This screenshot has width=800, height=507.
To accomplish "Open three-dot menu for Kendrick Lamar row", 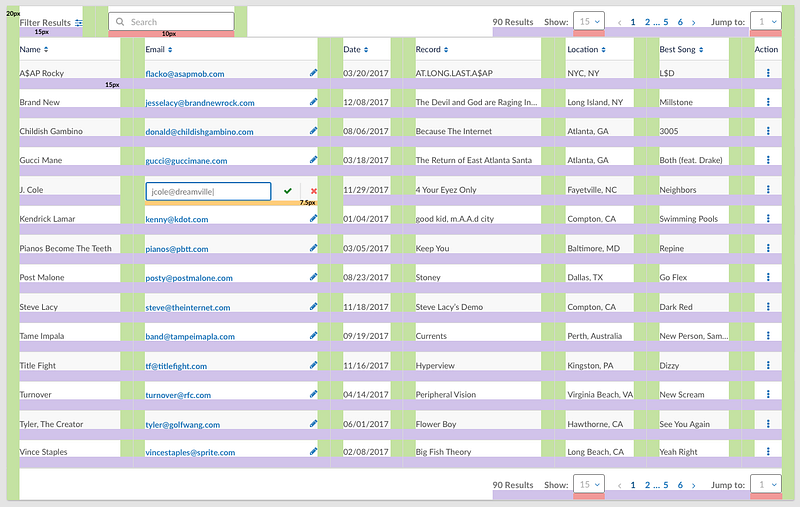I will coord(768,219).
